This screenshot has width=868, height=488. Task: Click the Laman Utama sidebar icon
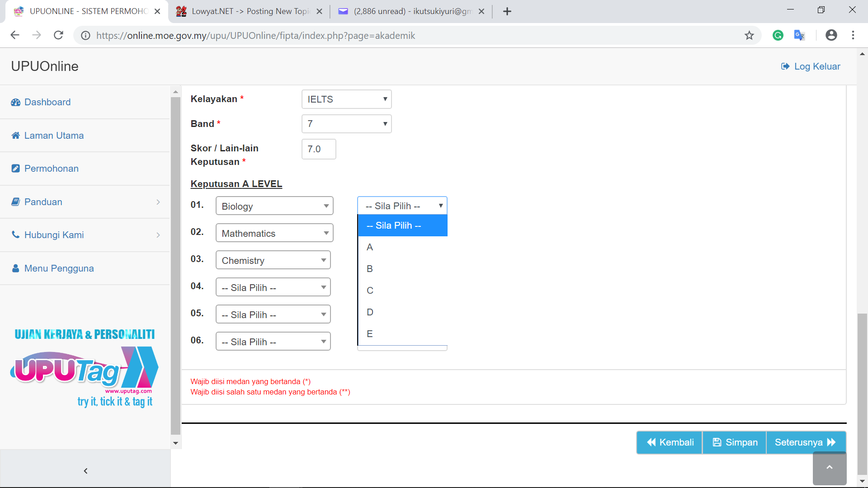pyautogui.click(x=15, y=135)
